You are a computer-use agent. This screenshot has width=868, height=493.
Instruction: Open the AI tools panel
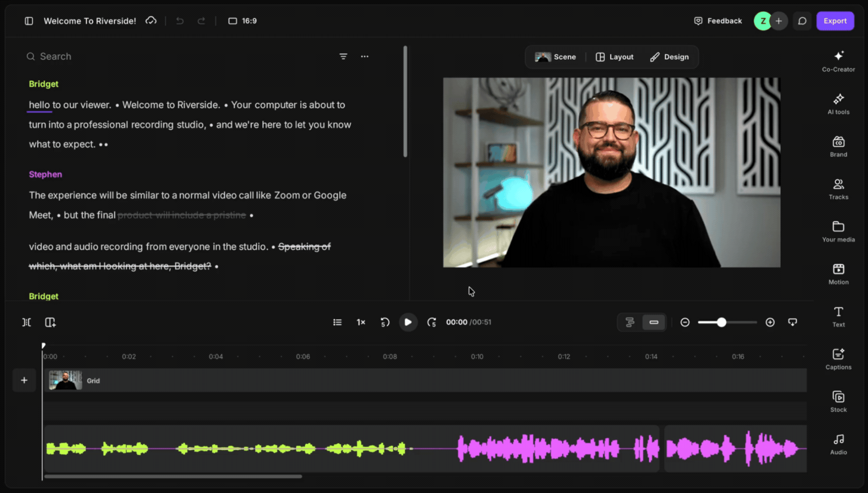pos(838,104)
